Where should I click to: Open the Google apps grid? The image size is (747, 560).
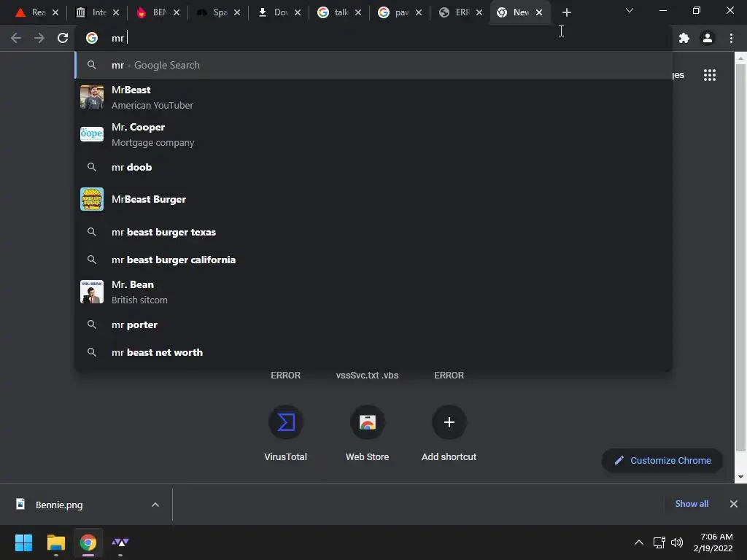[x=710, y=75]
